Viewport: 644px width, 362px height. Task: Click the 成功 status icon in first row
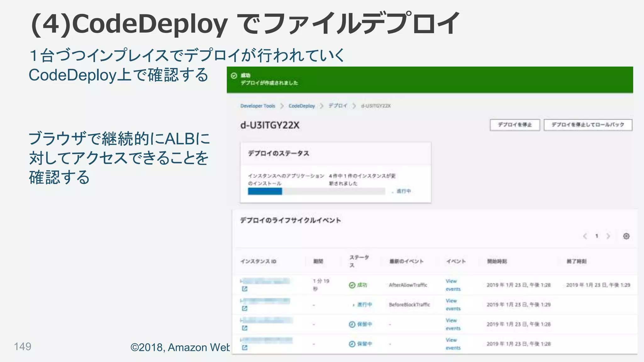coord(352,285)
